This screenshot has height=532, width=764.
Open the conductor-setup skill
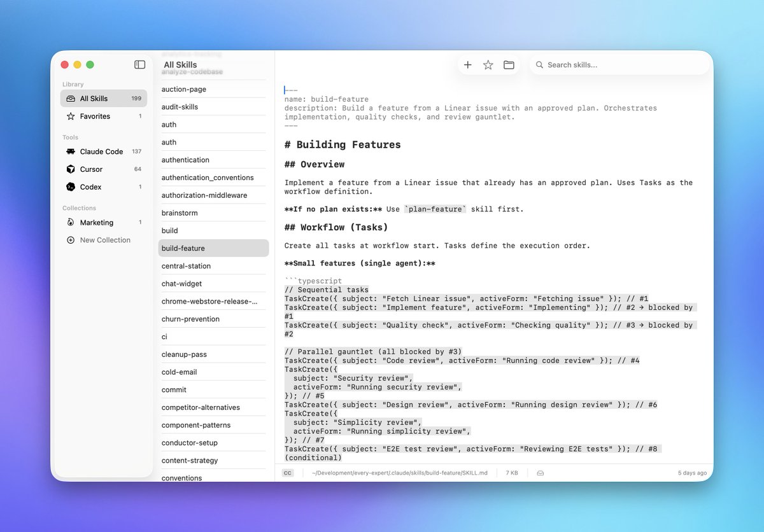point(213,443)
